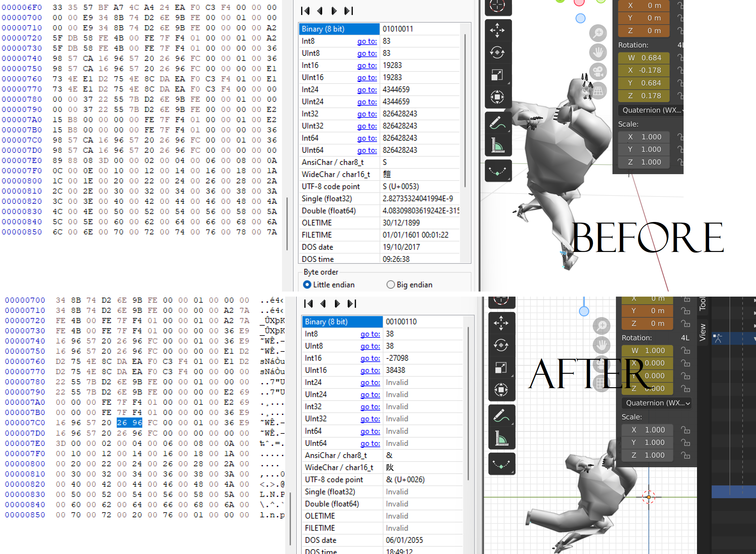756x554 pixels.
Task: Jump to last byte in inspector showing Int8 83
Action: point(348,11)
